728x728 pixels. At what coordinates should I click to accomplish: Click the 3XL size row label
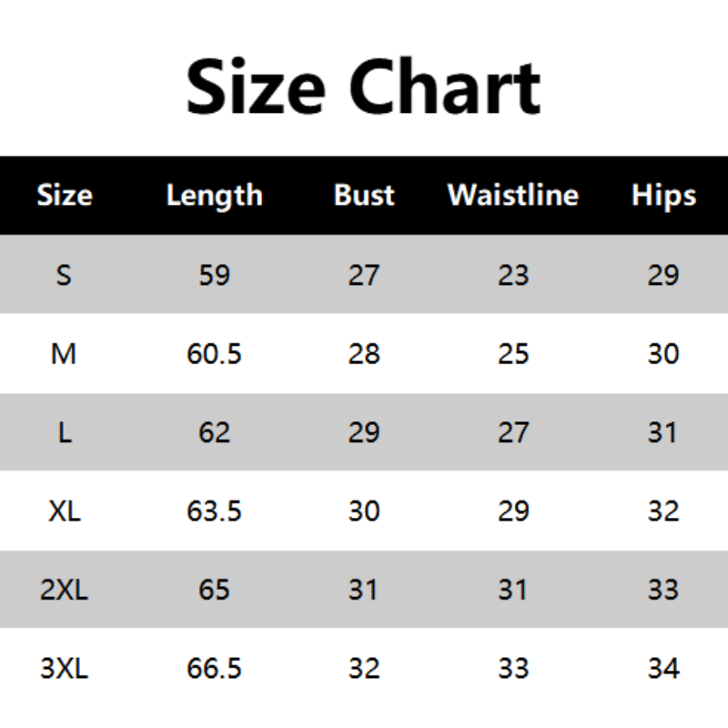pyautogui.click(x=64, y=669)
